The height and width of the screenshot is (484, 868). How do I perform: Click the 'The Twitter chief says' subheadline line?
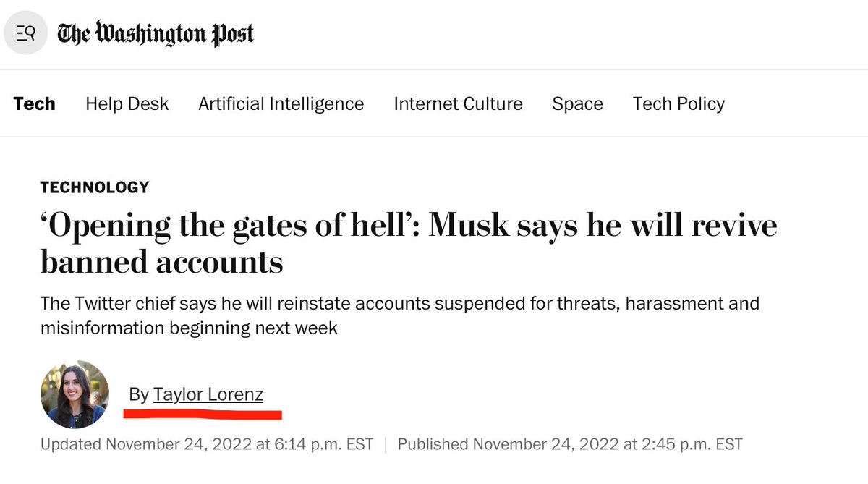pos(400,302)
